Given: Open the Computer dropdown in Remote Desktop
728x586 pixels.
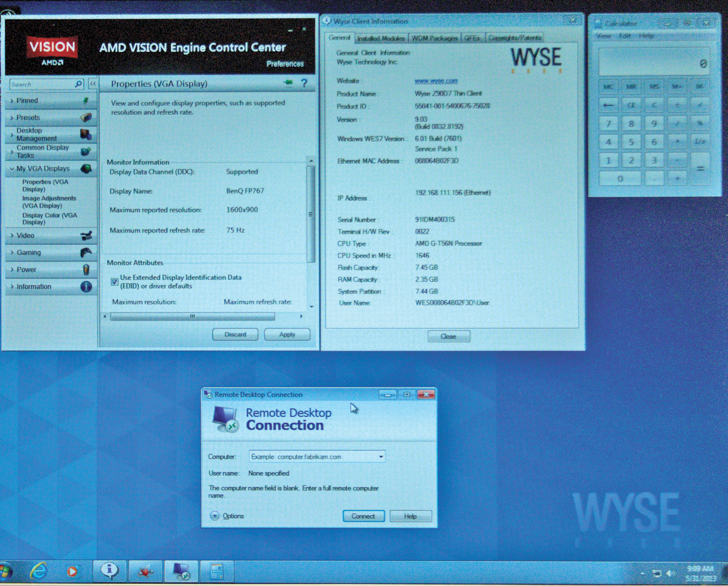Looking at the screenshot, I should point(380,456).
